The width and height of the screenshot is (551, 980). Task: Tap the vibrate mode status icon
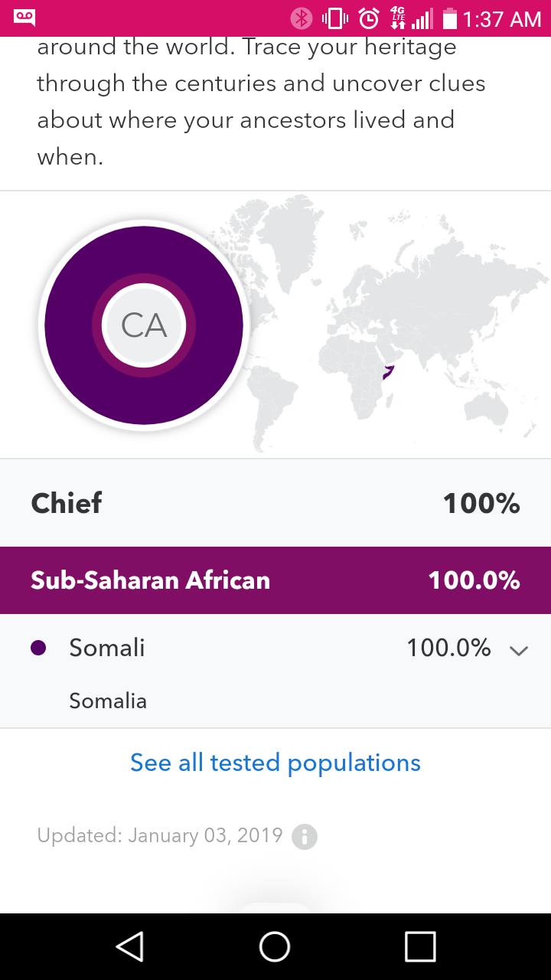(x=335, y=18)
